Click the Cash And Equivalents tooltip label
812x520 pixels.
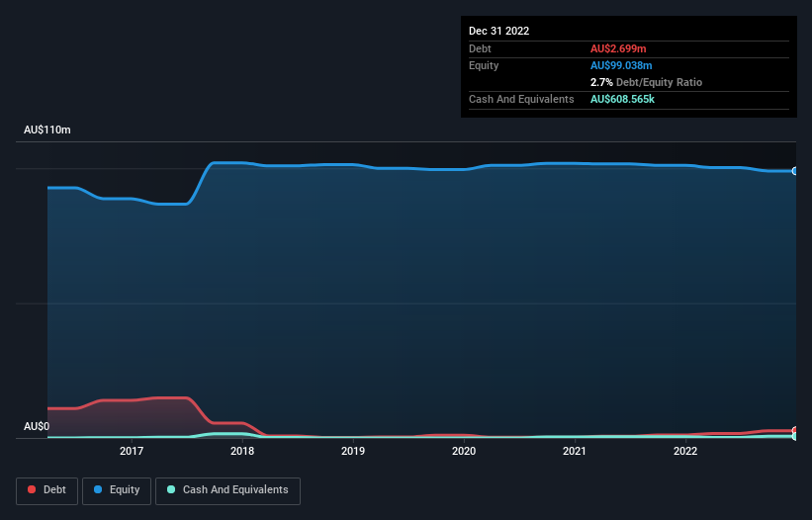(x=521, y=99)
